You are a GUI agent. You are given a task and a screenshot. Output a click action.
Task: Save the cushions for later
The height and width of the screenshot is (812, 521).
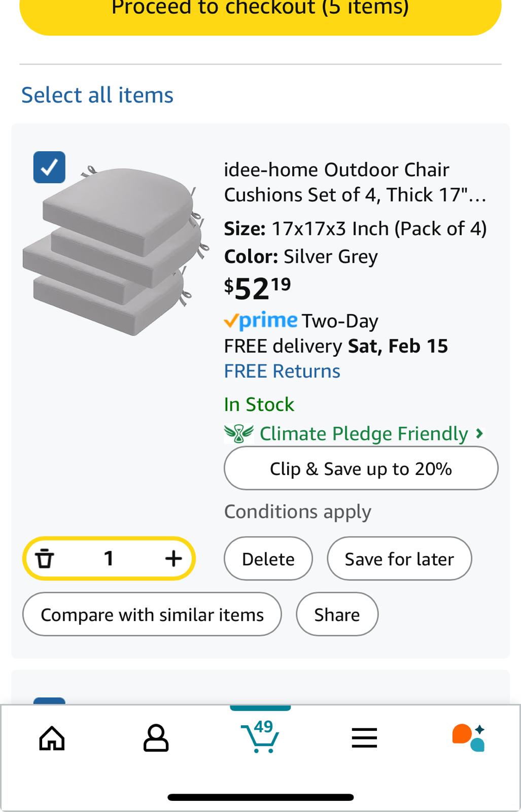[x=399, y=559]
